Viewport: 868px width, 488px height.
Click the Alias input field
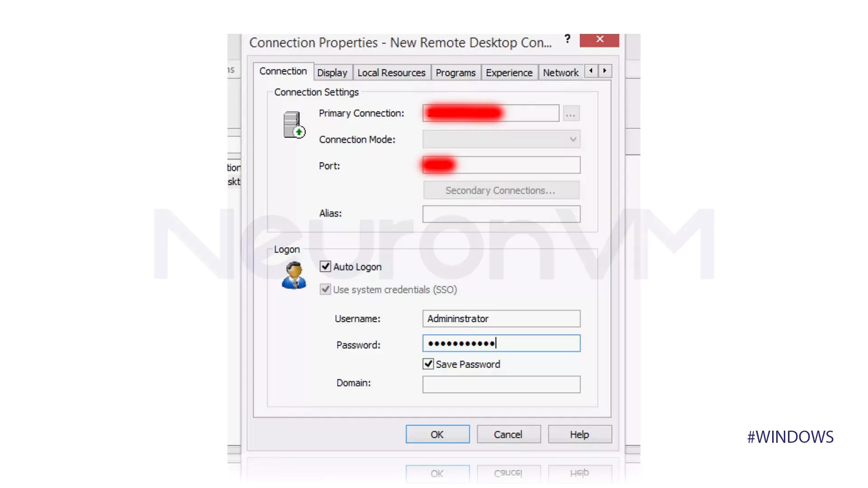501,213
